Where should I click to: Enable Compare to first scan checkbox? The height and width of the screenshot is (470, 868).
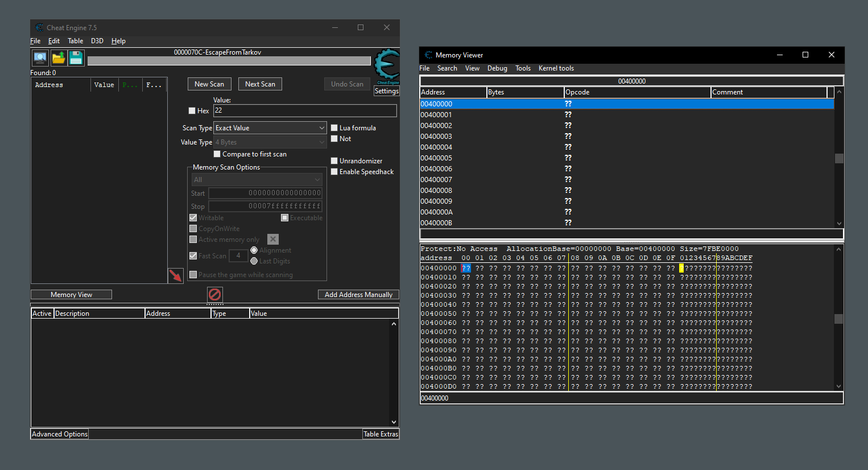217,154
